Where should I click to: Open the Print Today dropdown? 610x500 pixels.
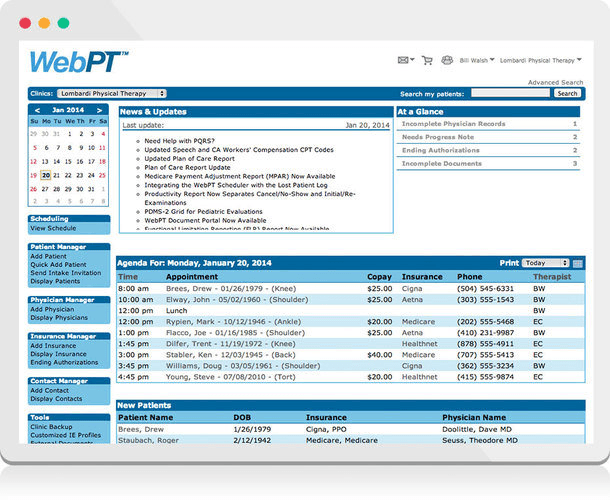pos(545,263)
